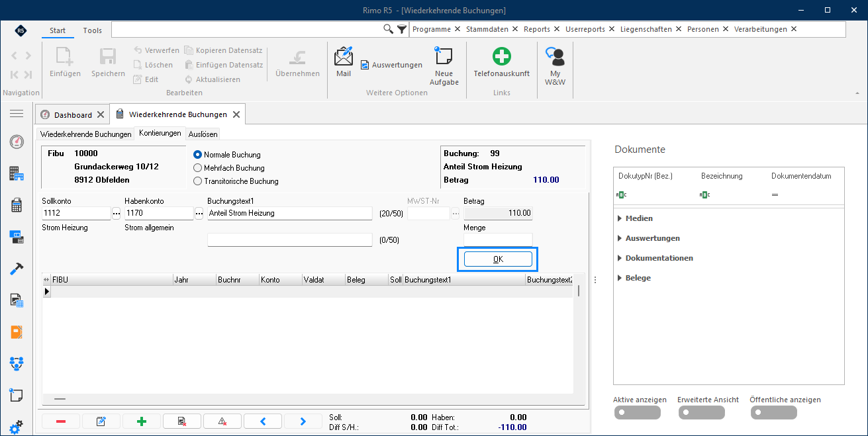This screenshot has width=868, height=436.
Task: Toggle the Erweiterte Ansicht switch
Action: tap(702, 413)
